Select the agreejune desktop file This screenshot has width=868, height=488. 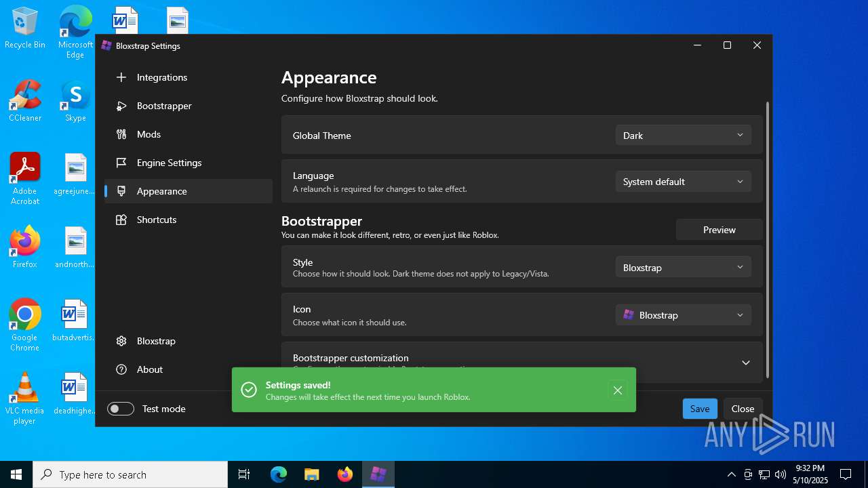pyautogui.click(x=75, y=175)
